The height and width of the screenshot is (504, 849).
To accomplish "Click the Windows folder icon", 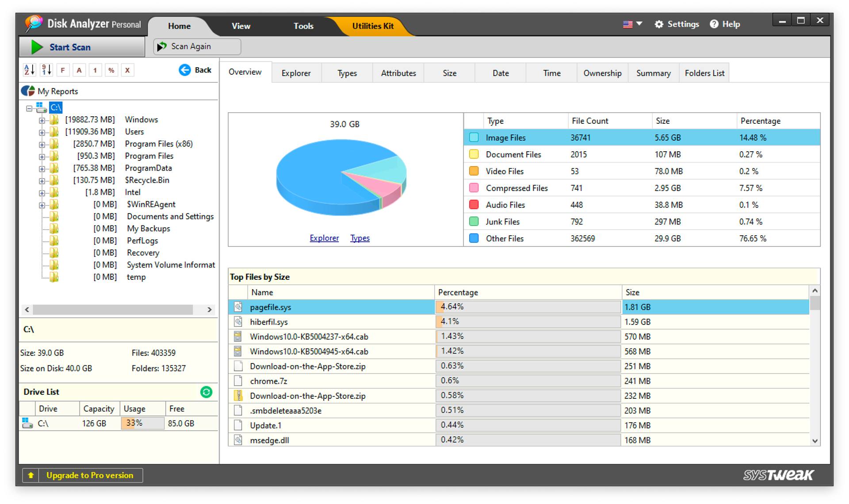I will 54,120.
